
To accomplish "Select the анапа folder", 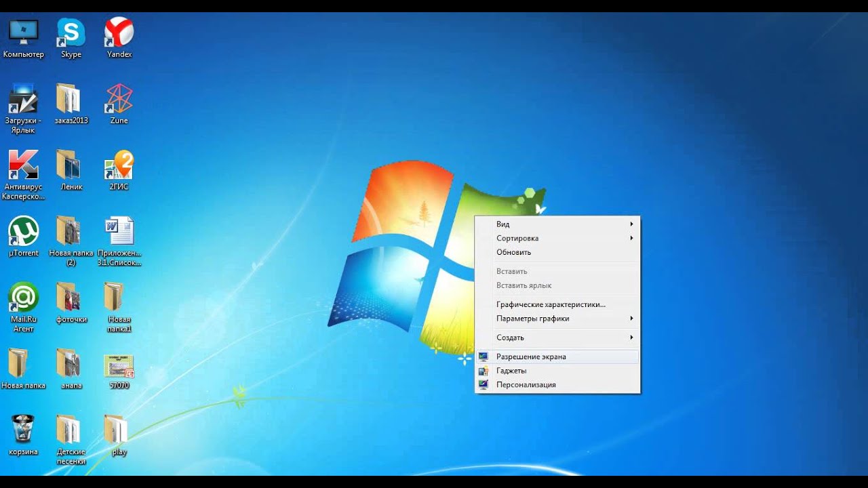I will pos(71,369).
